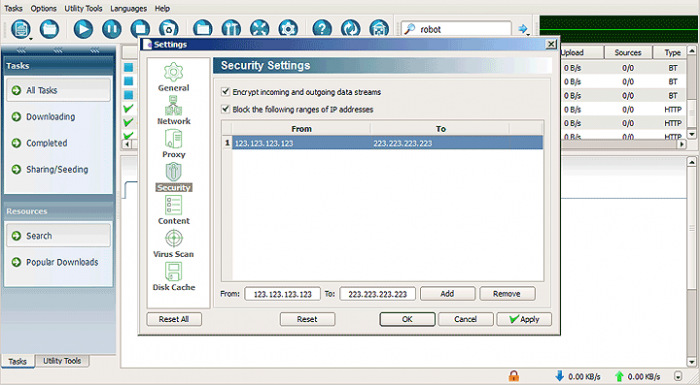Image resolution: width=700 pixels, height=385 pixels.
Task: Switch to the Tasks bottom tab
Action: (17, 361)
